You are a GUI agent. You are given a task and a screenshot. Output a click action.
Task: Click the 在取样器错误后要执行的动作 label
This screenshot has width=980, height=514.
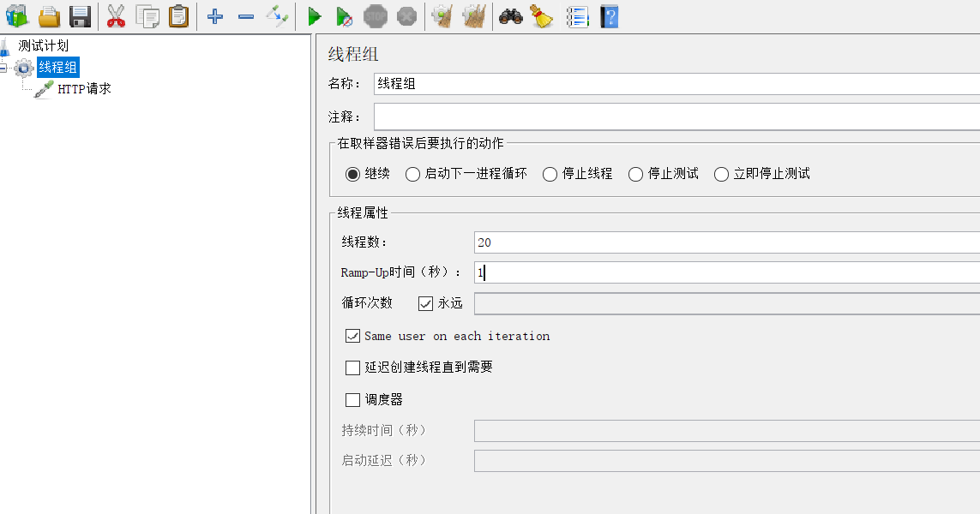point(420,144)
